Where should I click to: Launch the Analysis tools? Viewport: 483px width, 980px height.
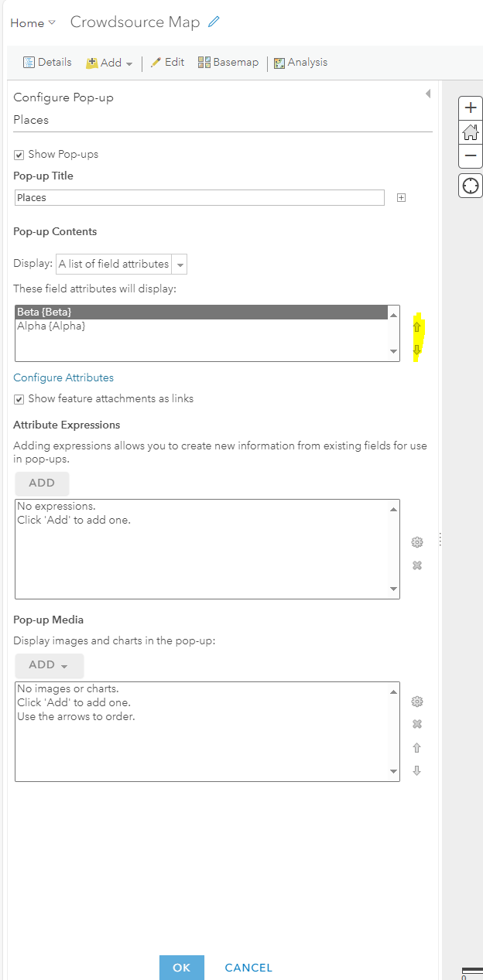[x=300, y=62]
